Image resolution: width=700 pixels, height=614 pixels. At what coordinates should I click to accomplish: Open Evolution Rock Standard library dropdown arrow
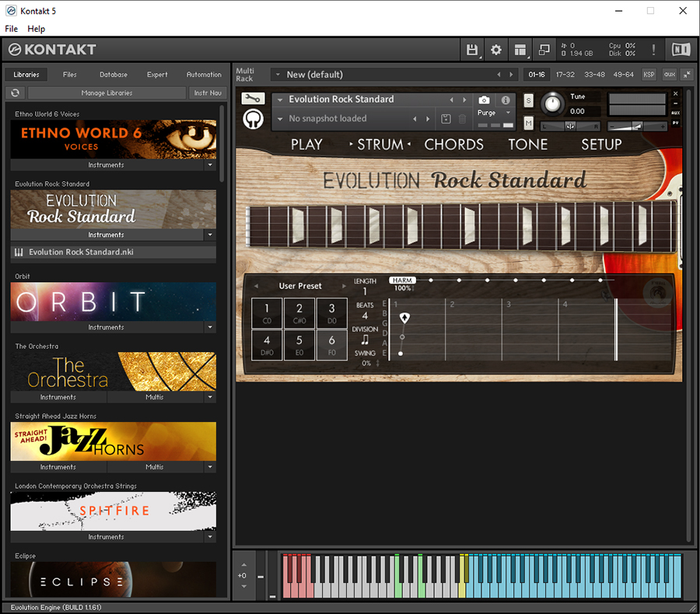pos(210,235)
